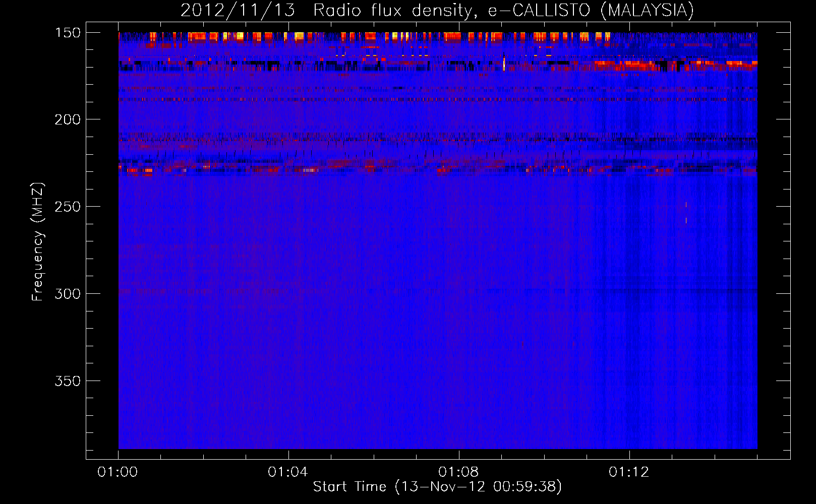This screenshot has width=816, height=504.
Task: Click the 01:08 time tick label
Action: point(458,472)
